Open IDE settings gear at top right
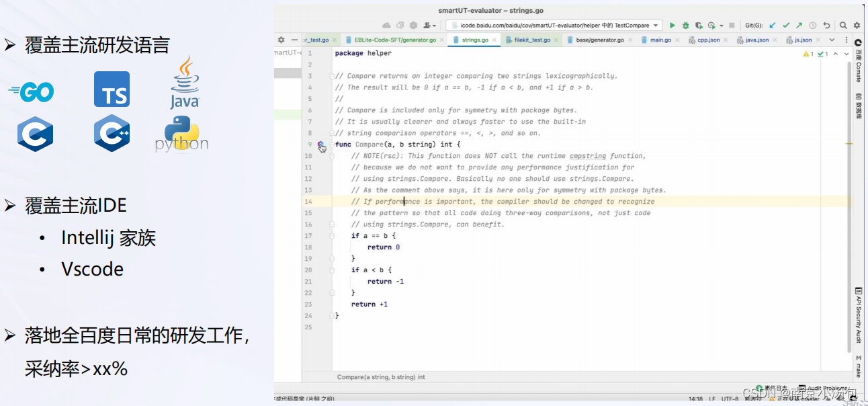This screenshot has height=406, width=868. click(857, 26)
